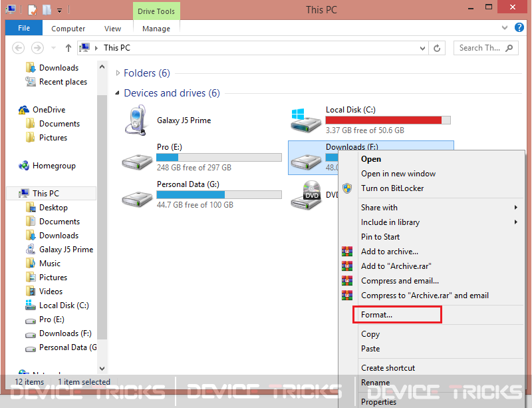Click the Videos folder icon in sidebar
Screen dimensions: 532x408
tap(30, 291)
